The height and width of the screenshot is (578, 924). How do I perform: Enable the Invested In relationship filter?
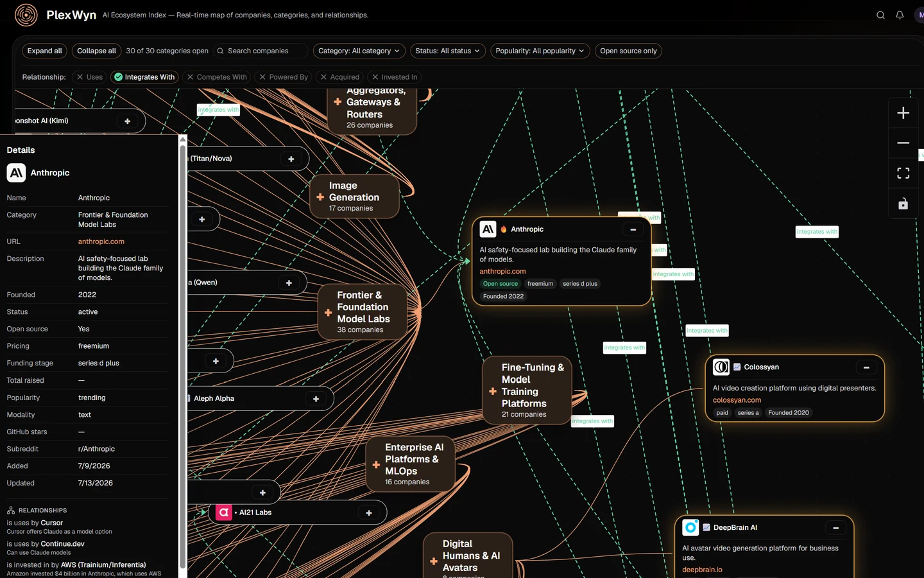[x=394, y=77]
